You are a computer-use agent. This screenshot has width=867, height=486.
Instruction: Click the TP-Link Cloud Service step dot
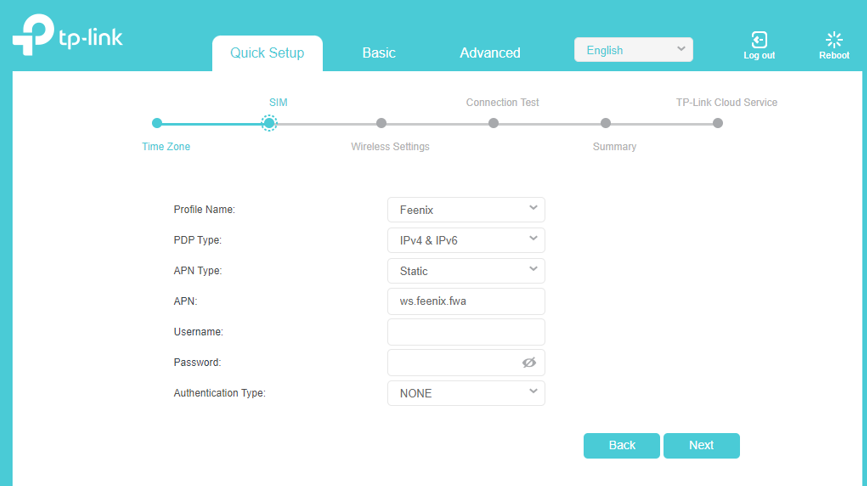tap(718, 123)
